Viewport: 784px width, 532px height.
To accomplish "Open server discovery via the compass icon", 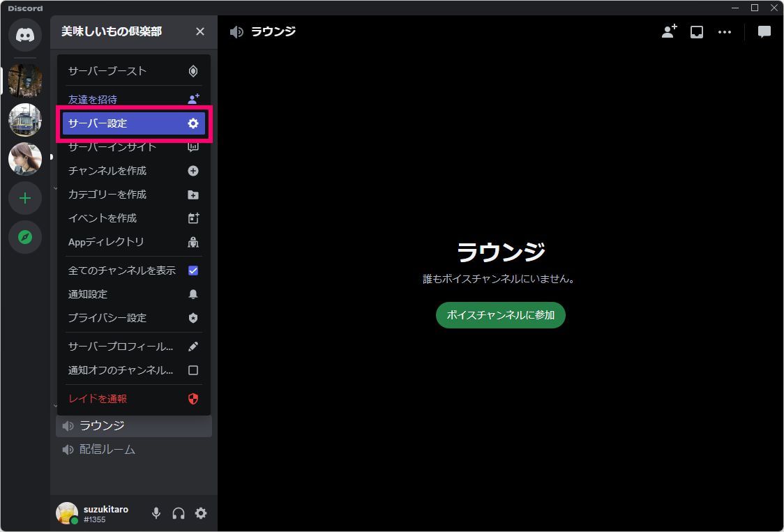I will pos(25,237).
